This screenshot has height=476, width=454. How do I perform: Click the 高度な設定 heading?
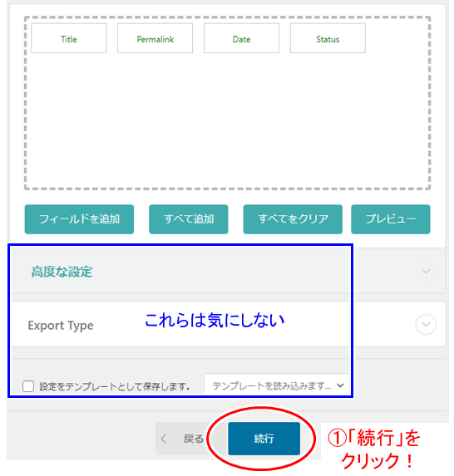[62, 272]
